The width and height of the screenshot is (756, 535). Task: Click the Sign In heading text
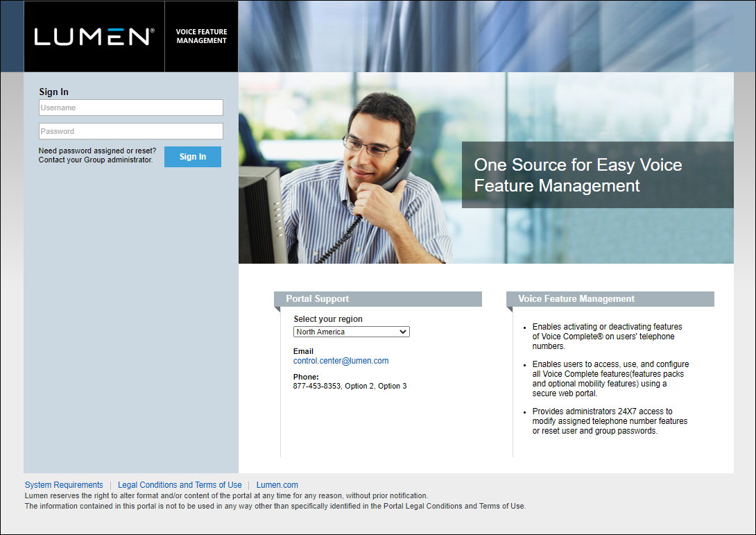tap(53, 92)
